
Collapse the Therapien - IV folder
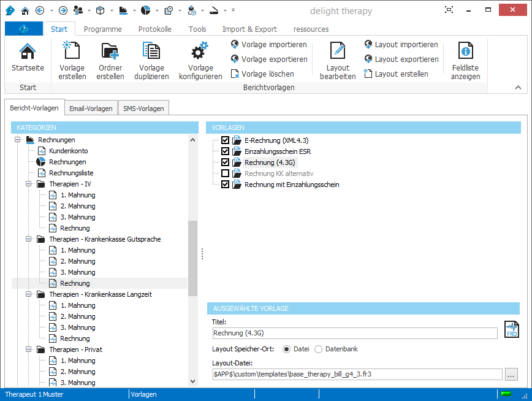tap(29, 184)
